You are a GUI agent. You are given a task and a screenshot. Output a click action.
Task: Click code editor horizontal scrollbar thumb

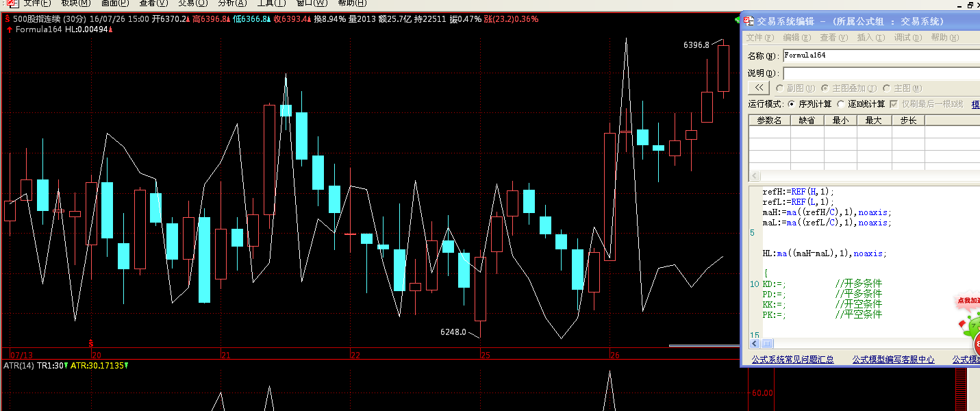click(767, 343)
